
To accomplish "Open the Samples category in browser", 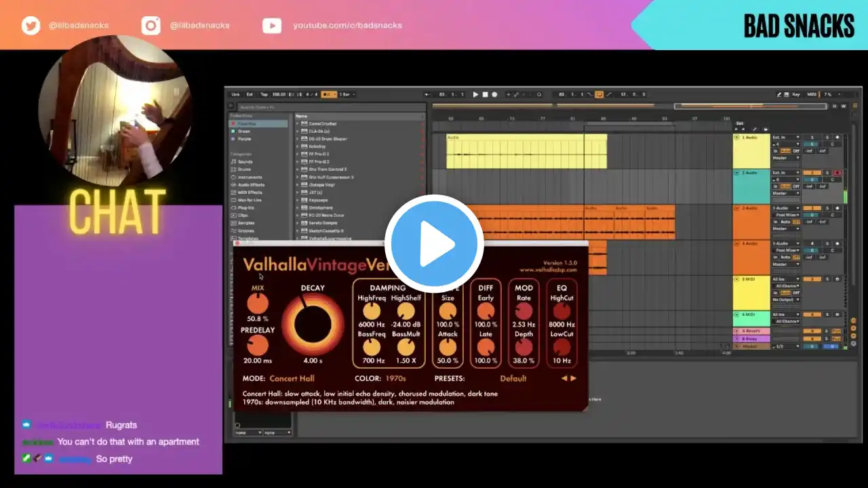I will pos(246,223).
